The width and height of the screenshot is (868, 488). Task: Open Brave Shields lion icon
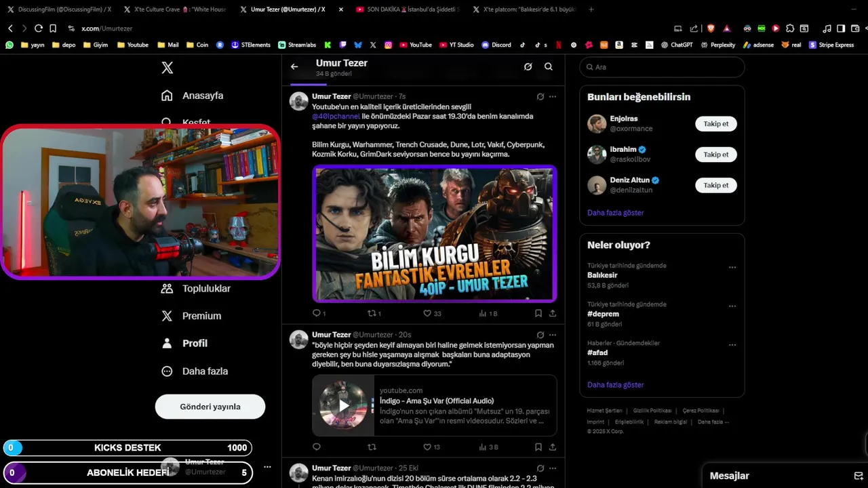(x=711, y=28)
